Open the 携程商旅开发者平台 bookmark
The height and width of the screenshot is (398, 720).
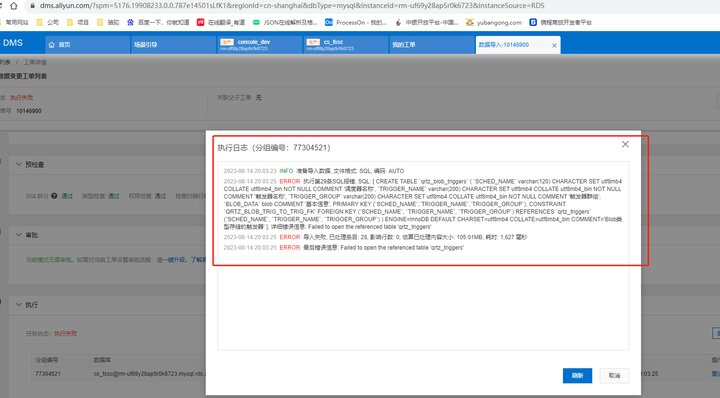(x=561, y=22)
